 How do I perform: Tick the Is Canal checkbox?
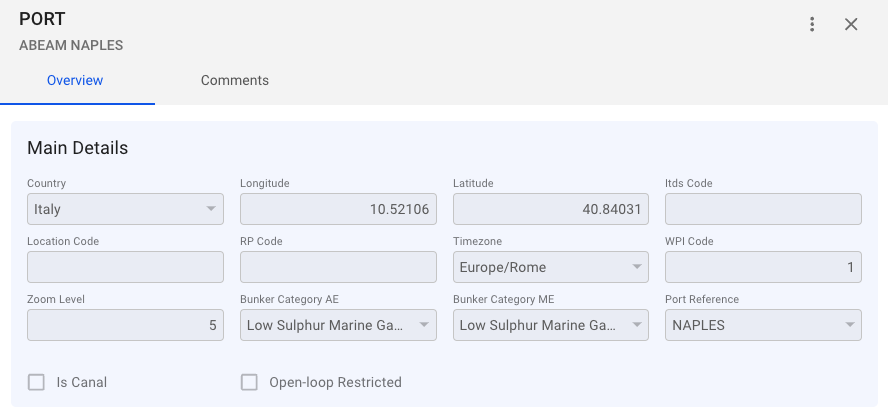37,382
